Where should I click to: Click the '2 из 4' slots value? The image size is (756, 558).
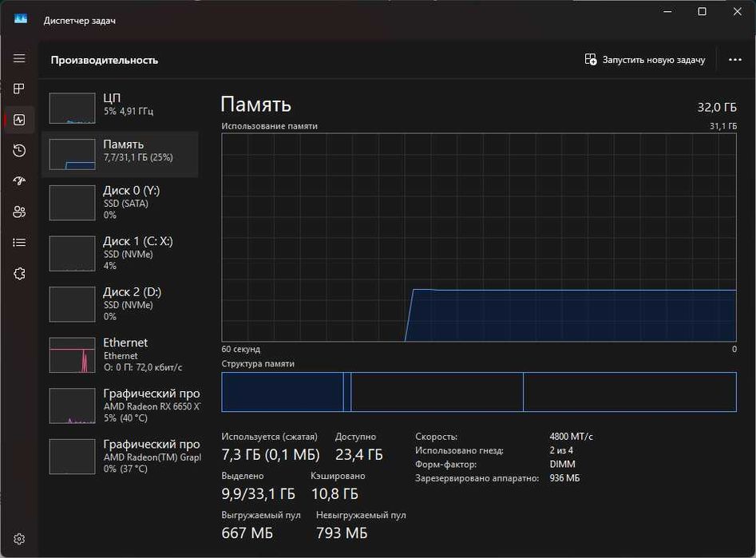[561, 450]
